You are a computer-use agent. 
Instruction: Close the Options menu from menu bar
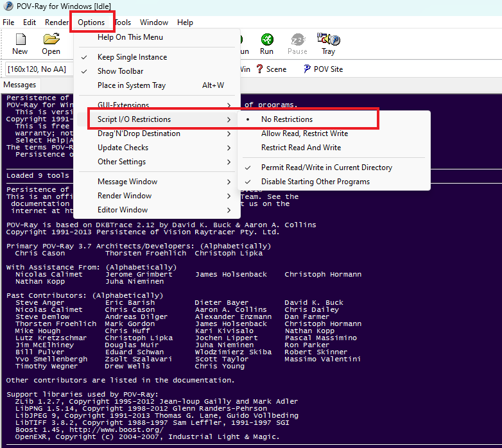click(x=91, y=22)
